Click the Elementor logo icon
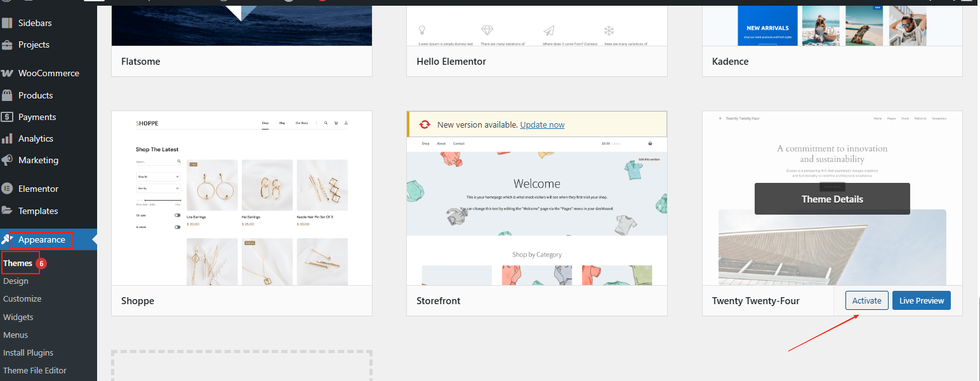 coord(7,189)
